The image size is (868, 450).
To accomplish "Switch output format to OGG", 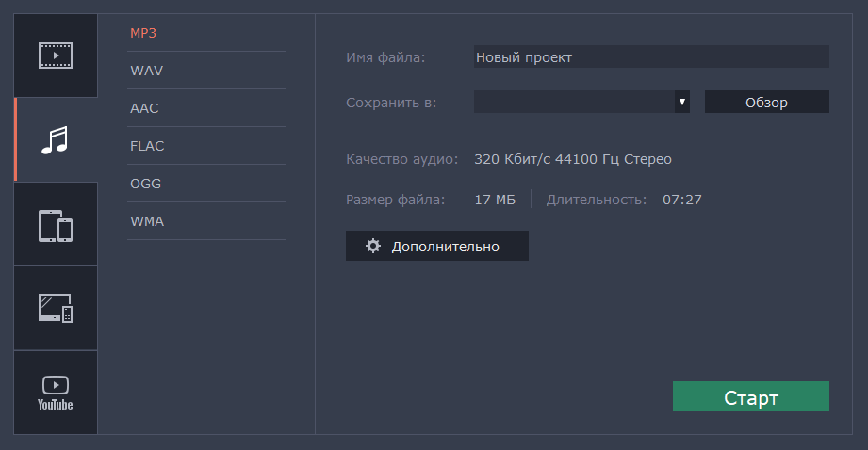I will [145, 184].
